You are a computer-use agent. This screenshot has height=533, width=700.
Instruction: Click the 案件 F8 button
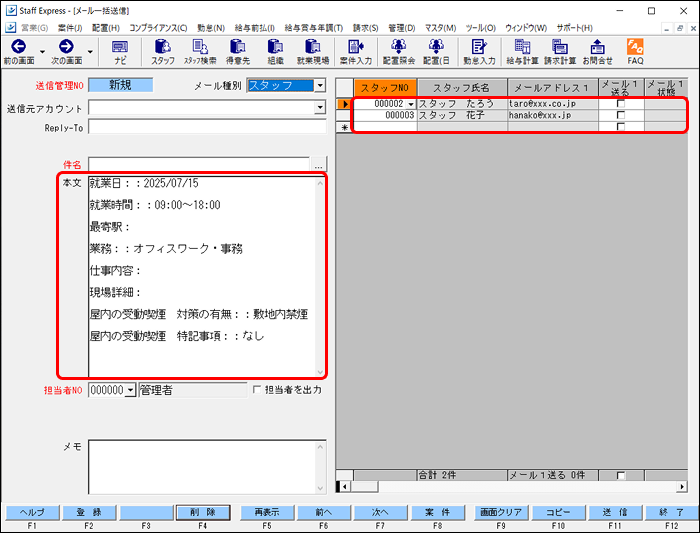coord(438,512)
